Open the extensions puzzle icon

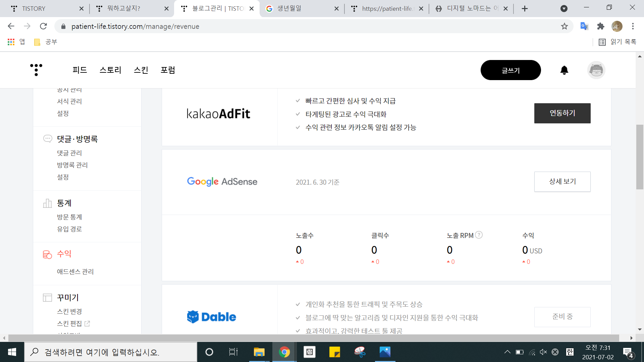point(601,26)
